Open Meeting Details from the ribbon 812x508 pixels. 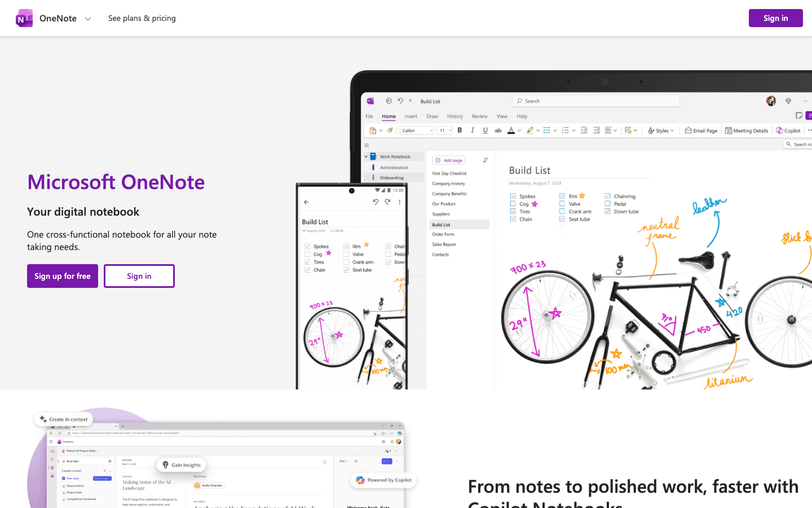click(x=747, y=130)
